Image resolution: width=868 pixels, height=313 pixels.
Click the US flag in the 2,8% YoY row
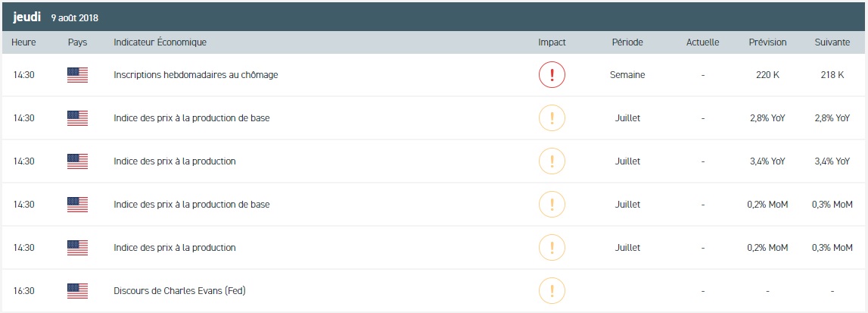(x=77, y=118)
